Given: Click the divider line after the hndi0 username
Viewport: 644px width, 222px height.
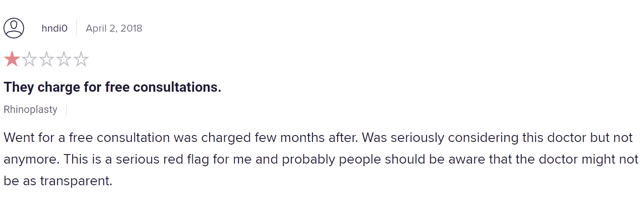Looking at the screenshot, I should pos(77,27).
